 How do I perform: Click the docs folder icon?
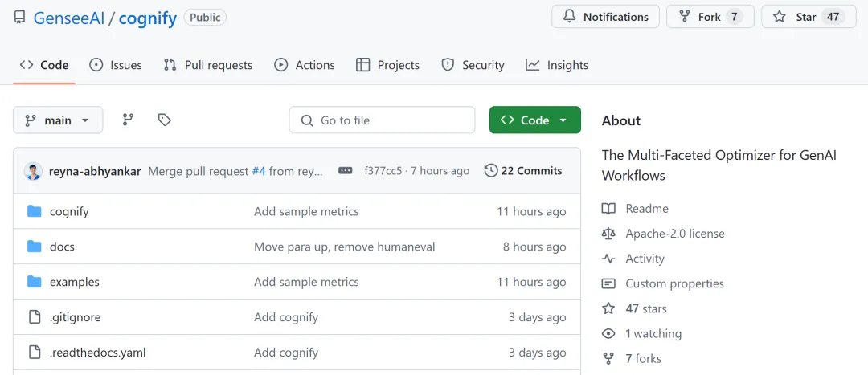coord(35,247)
